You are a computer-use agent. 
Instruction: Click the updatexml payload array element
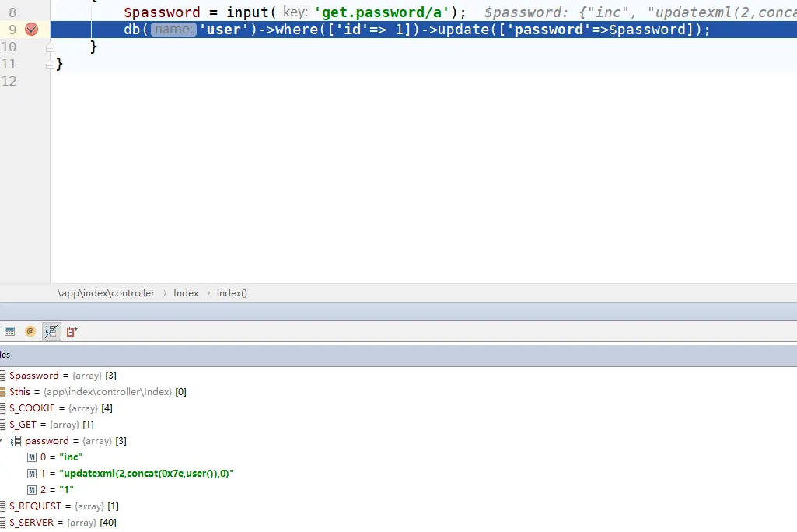137,474
